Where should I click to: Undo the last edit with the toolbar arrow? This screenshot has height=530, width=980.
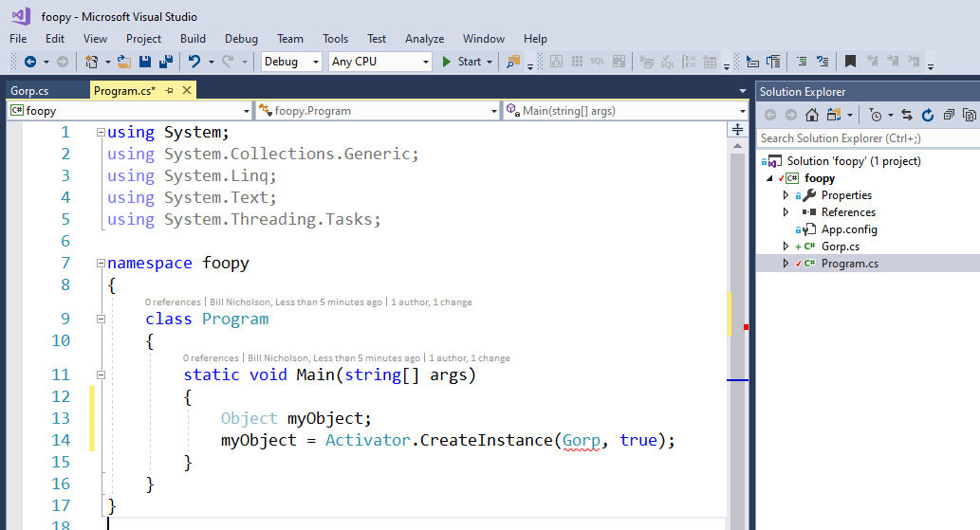pos(194,62)
